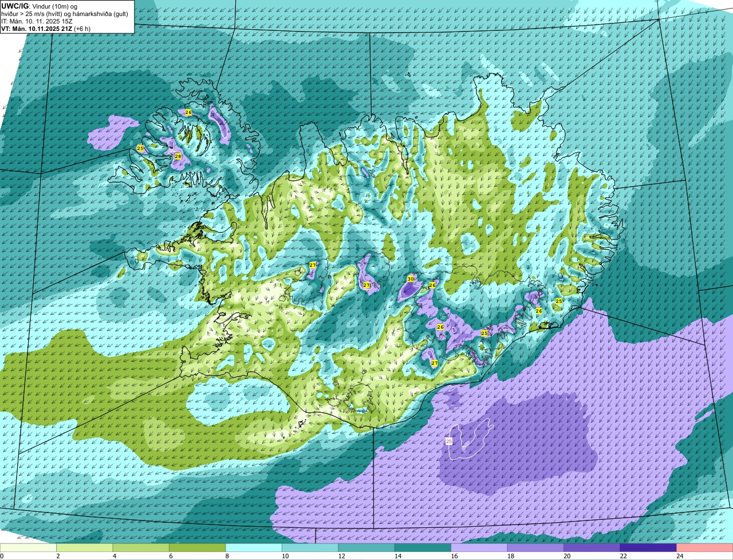Viewport: 733px width, 560px height.
Task: Click the scale number 2
Action: coord(58,556)
